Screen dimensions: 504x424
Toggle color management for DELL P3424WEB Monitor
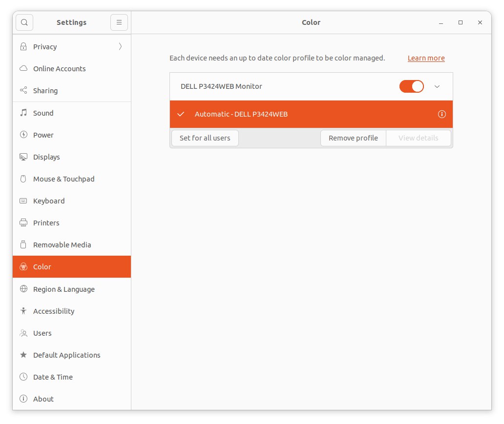pos(411,86)
